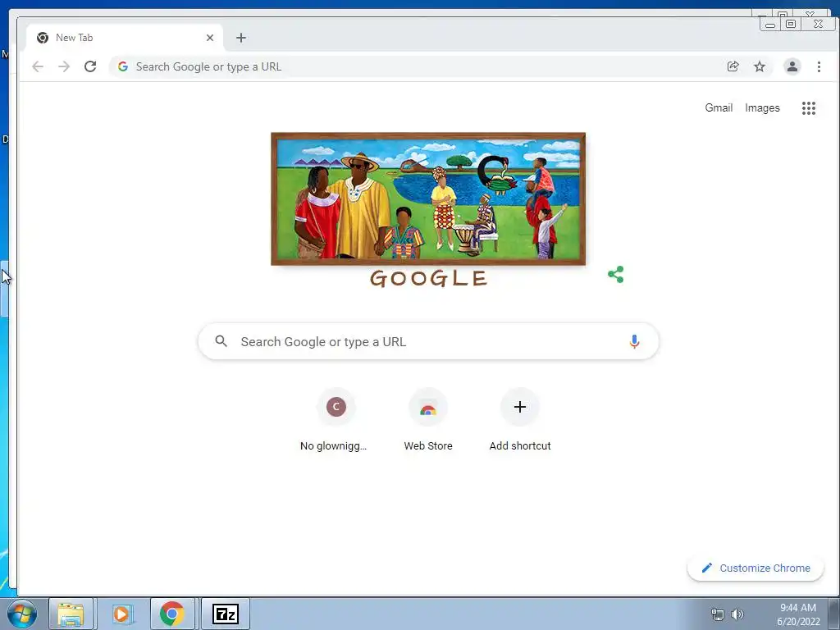
Task: Reload the current page
Action: [x=90, y=66]
